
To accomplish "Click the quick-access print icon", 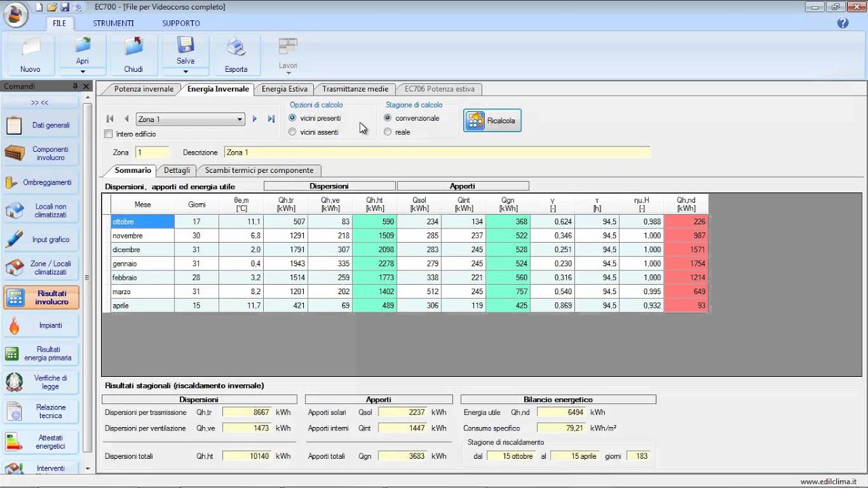I will pyautogui.click(x=77, y=7).
